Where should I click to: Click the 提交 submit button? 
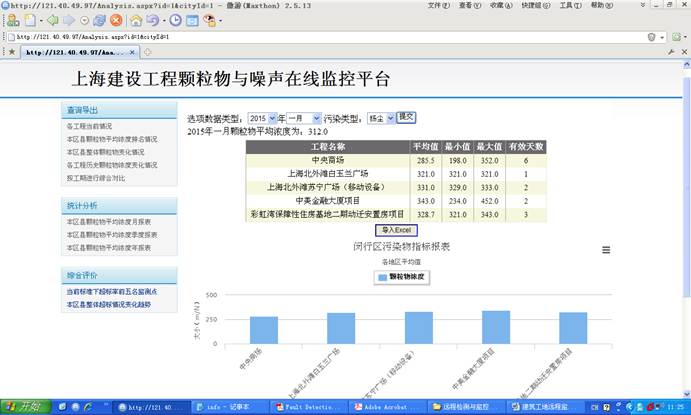[406, 117]
